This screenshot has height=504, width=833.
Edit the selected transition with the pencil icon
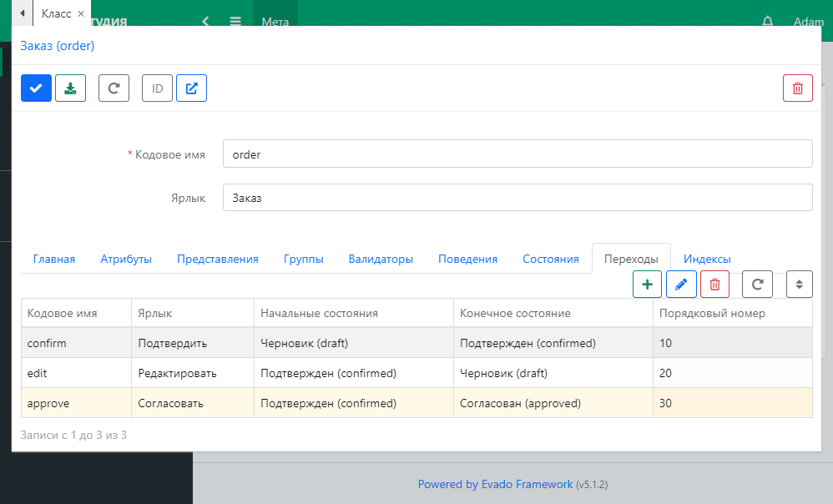(x=681, y=285)
